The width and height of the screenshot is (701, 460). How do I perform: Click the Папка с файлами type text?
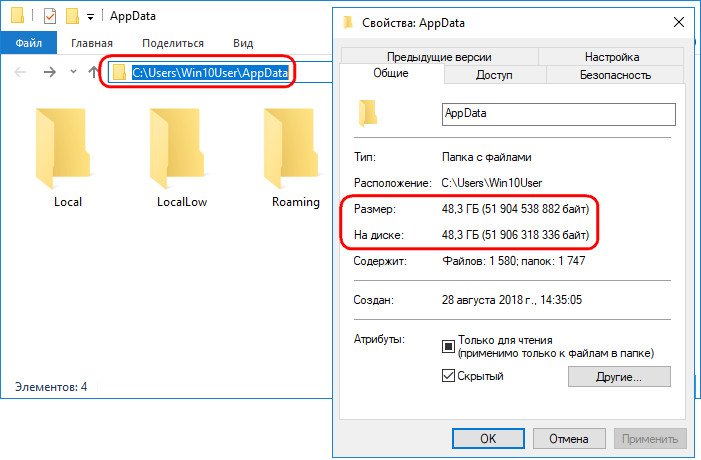click(x=486, y=157)
